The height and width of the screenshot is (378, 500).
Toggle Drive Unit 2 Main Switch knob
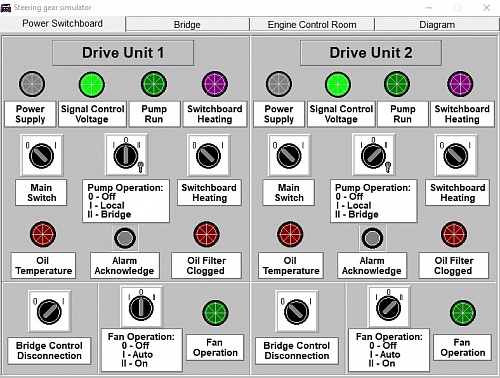pos(289,155)
